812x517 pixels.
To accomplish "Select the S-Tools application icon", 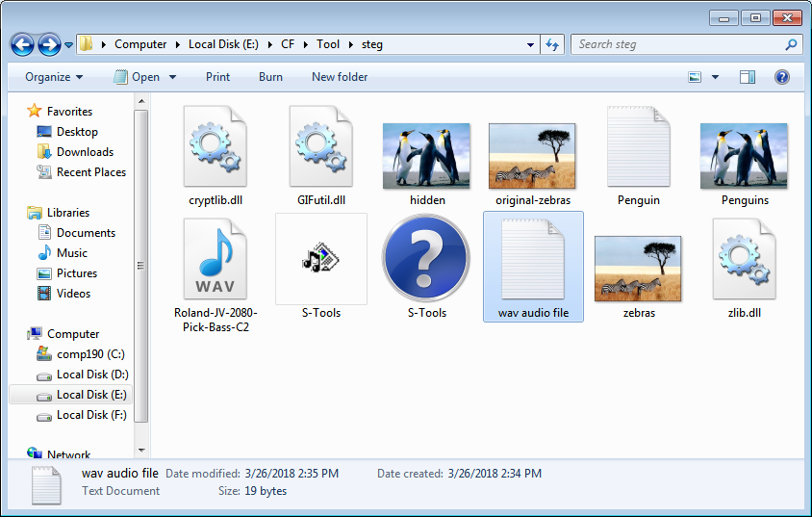I will (320, 259).
